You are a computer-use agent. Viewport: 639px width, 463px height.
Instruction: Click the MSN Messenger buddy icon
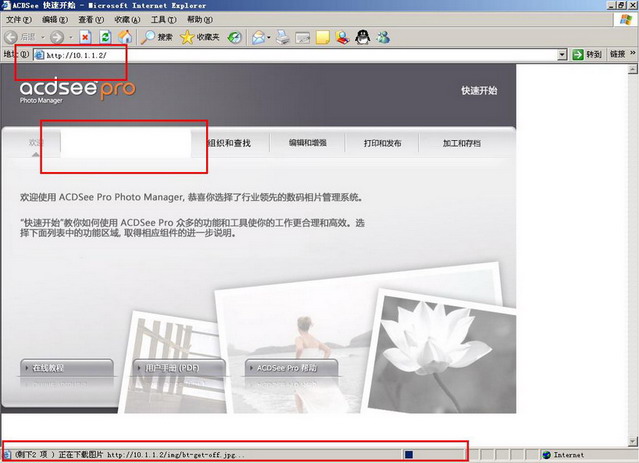383,37
